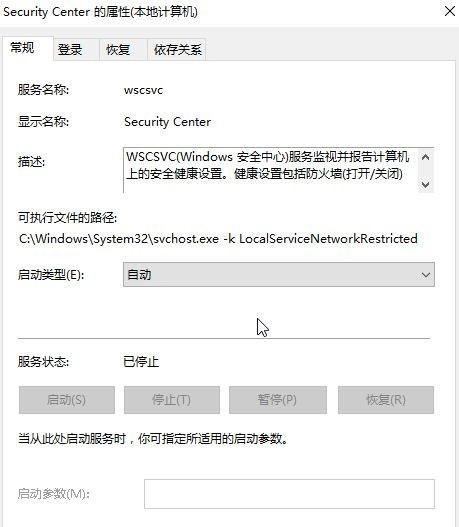Click the Security Center display name text

pos(167,122)
